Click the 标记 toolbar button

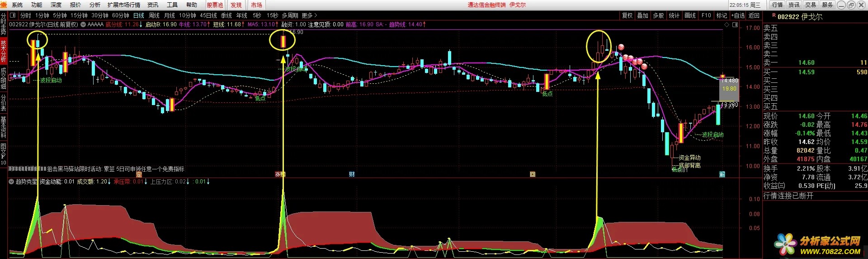(x=722, y=15)
